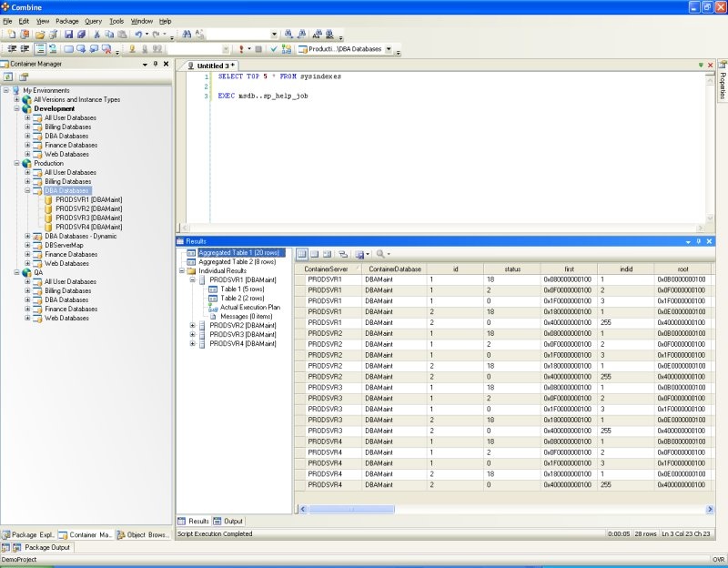
Task: Open the Producti...\DBA Databases container dropdown
Action: [389, 48]
